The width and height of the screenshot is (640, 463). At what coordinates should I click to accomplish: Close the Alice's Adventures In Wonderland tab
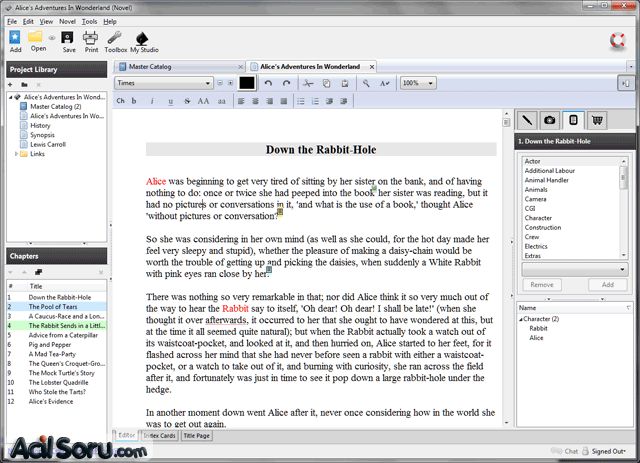372,67
